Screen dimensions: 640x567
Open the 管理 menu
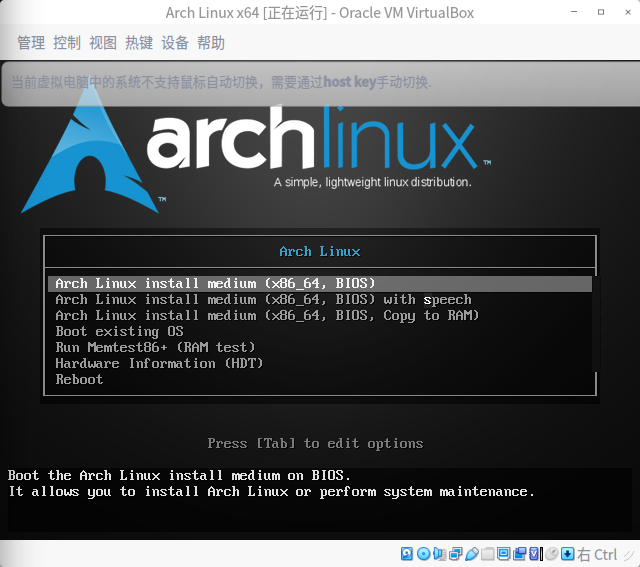tap(31, 42)
